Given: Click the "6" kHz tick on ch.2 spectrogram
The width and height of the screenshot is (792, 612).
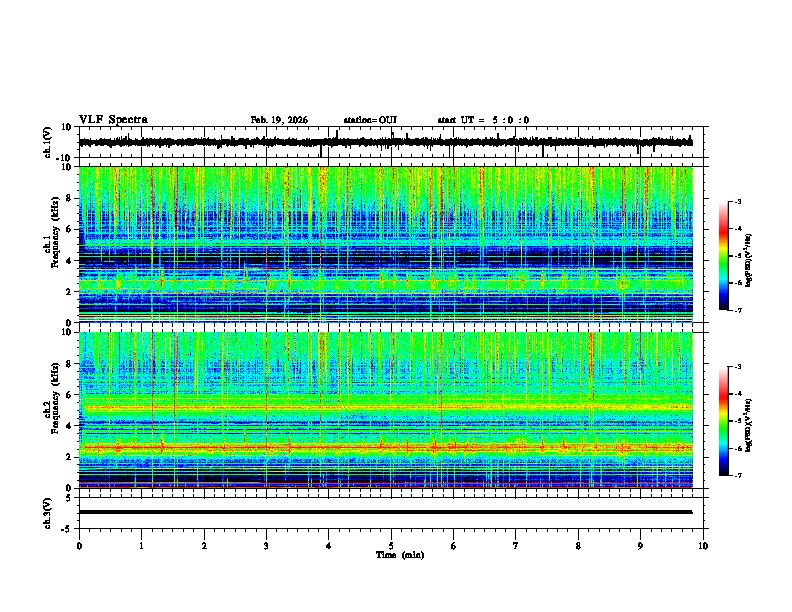Looking at the screenshot, I should [69, 395].
